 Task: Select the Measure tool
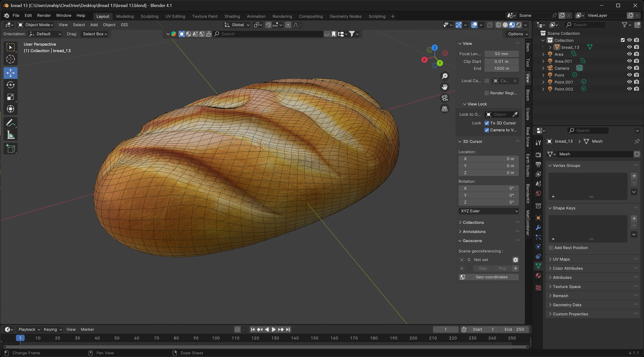pos(10,135)
